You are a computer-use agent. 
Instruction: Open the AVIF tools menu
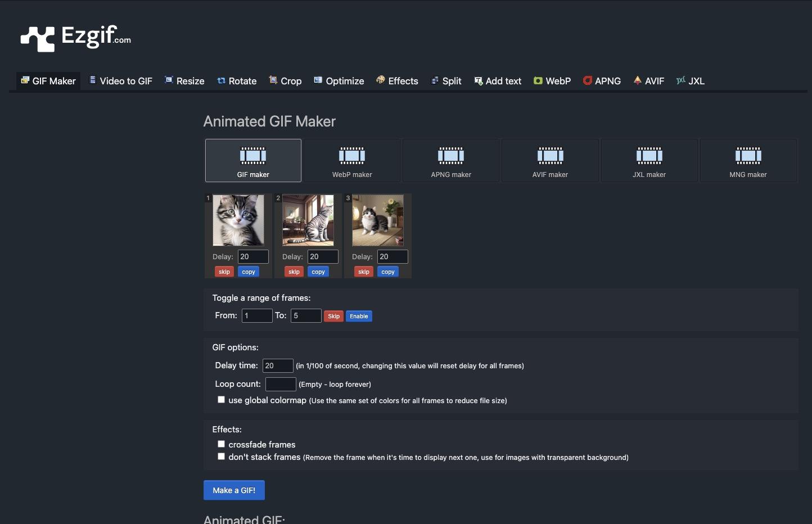[648, 81]
